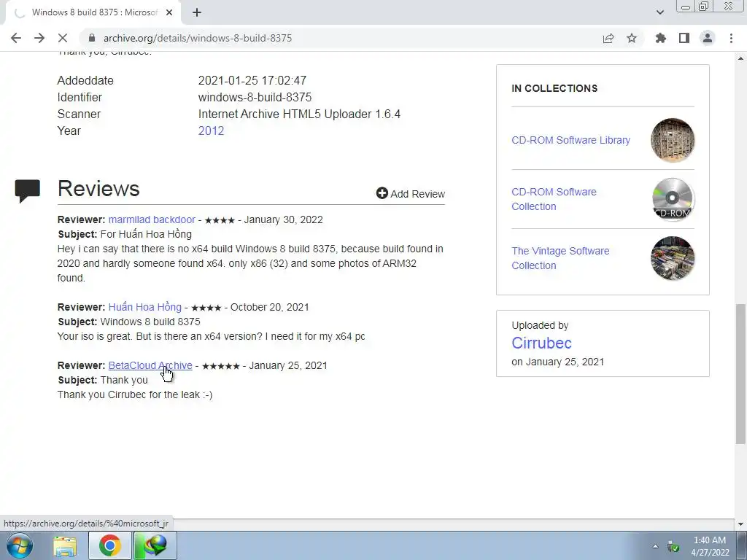Open Chrome three-dot menu

click(x=731, y=38)
